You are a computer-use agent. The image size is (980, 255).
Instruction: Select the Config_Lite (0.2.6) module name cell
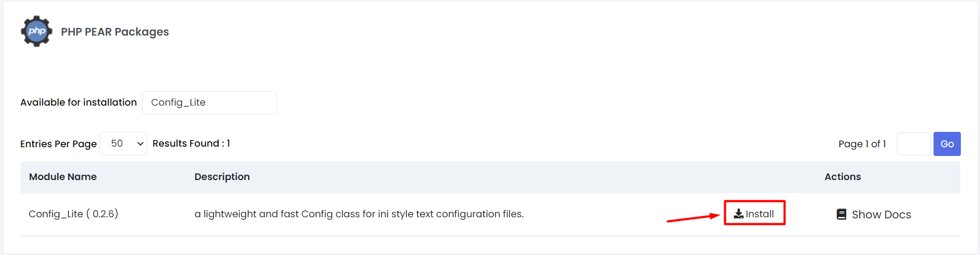tap(73, 214)
